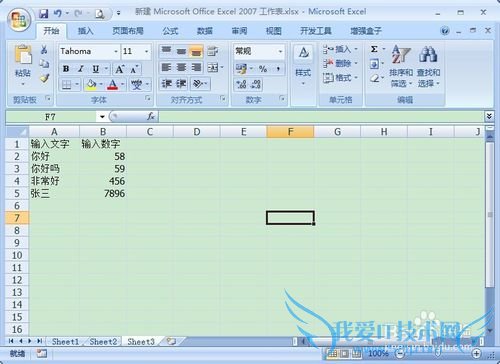Expand the Name Box dropdown arrow

point(102,117)
